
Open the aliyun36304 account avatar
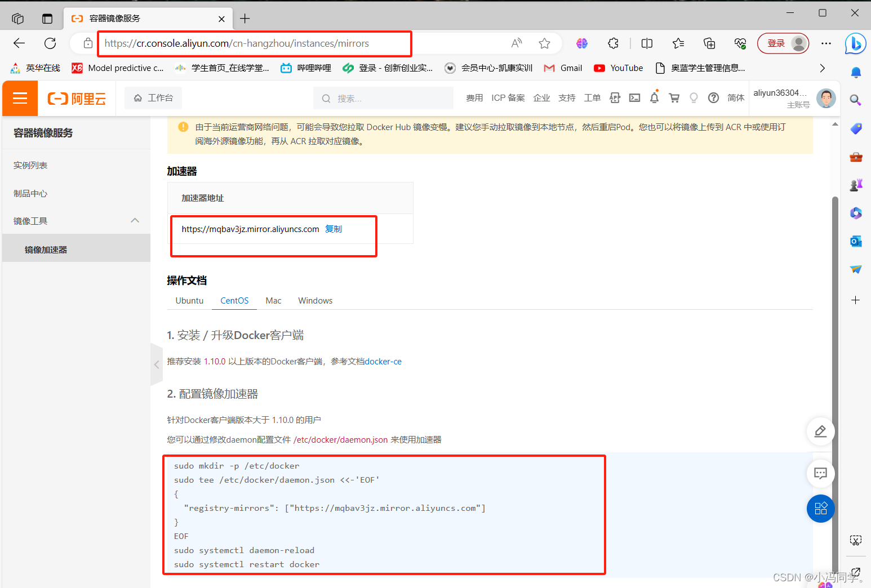click(826, 99)
